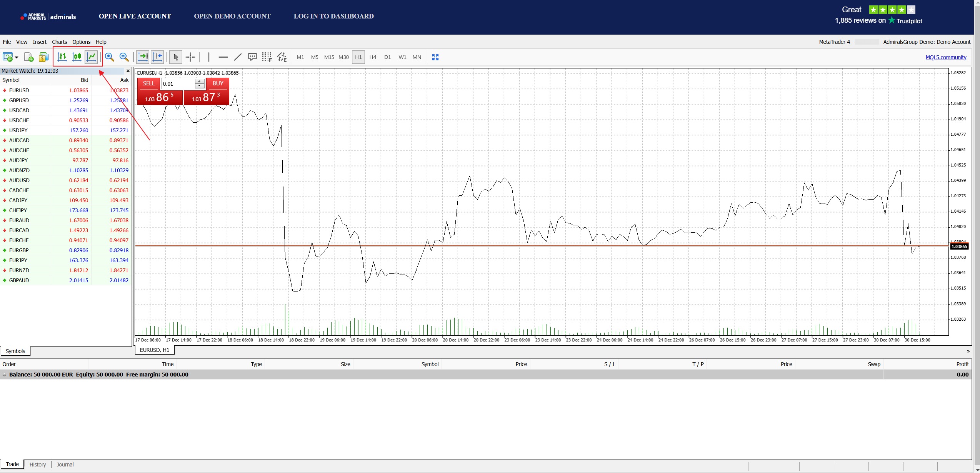Click the red SELL button
The width and height of the screenshot is (980, 473).
point(148,83)
